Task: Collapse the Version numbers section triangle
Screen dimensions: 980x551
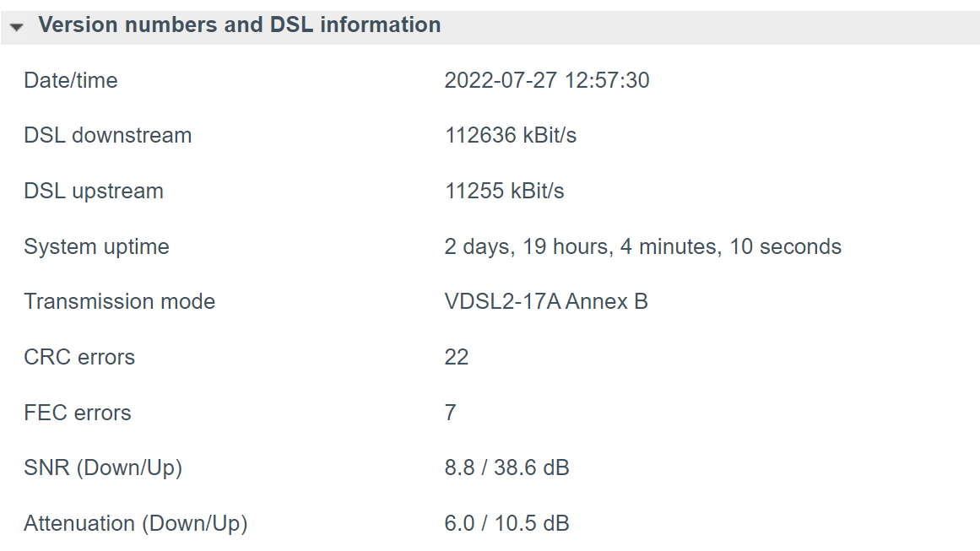Action: coord(17,27)
